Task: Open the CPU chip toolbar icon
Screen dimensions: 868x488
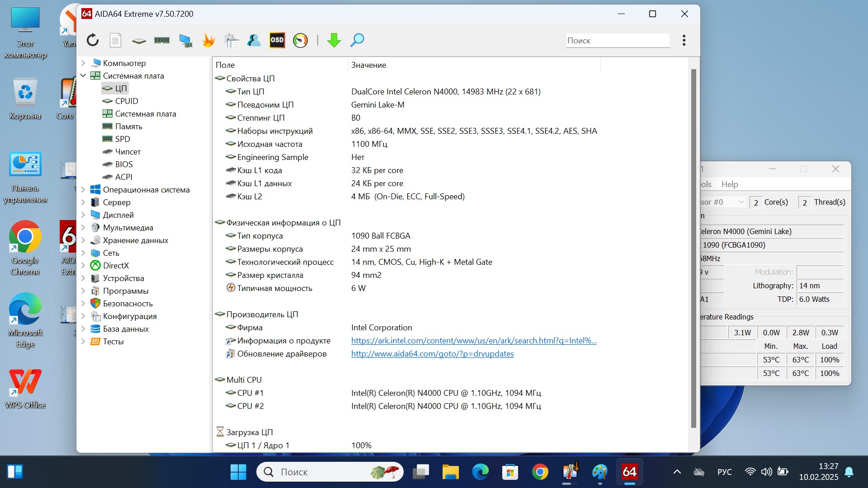Action: coord(139,41)
